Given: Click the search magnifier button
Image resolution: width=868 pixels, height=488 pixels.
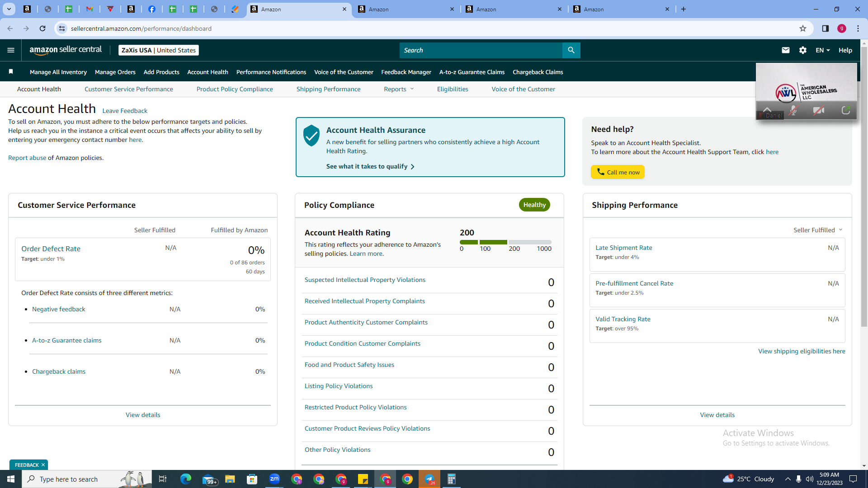Looking at the screenshot, I should [571, 50].
